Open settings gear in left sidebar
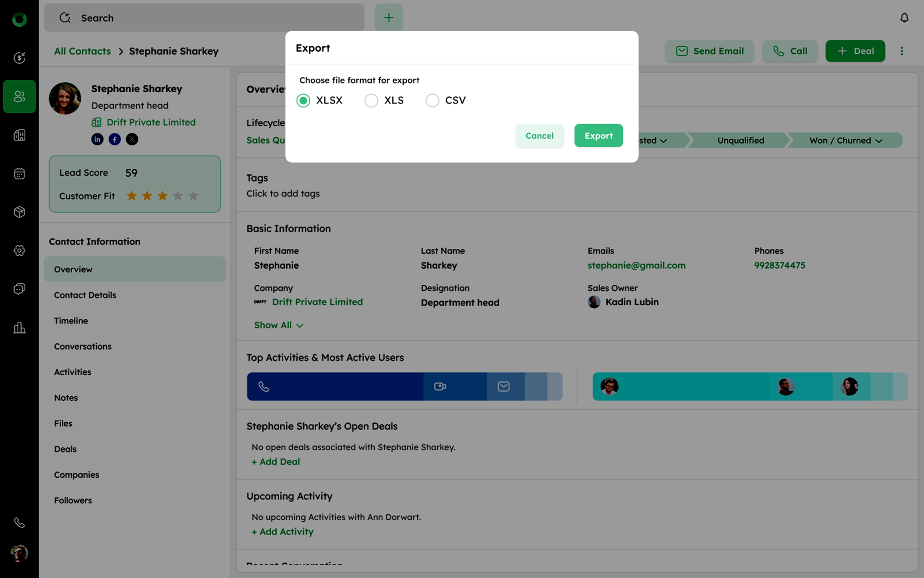The image size is (924, 578). pyautogui.click(x=19, y=251)
